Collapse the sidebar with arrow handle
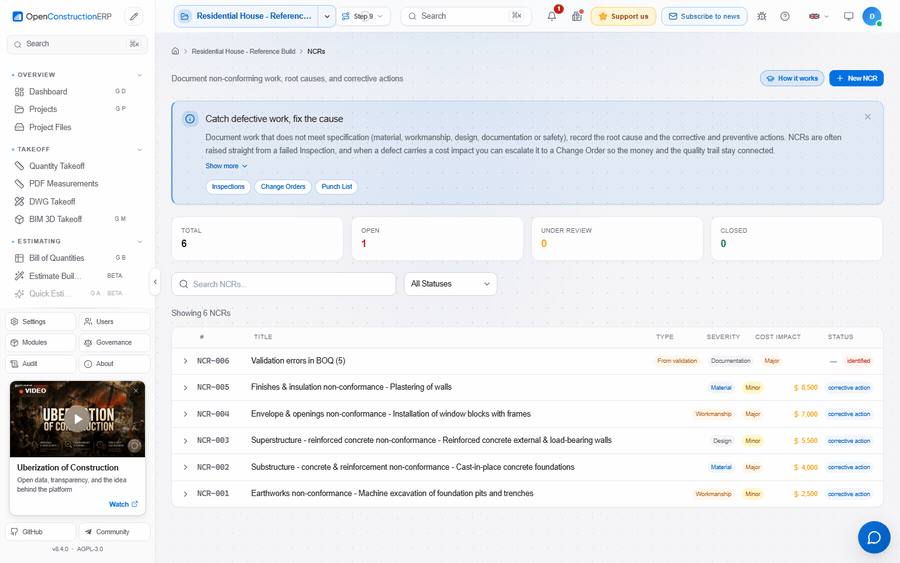This screenshot has height=563, width=900. 155,282
